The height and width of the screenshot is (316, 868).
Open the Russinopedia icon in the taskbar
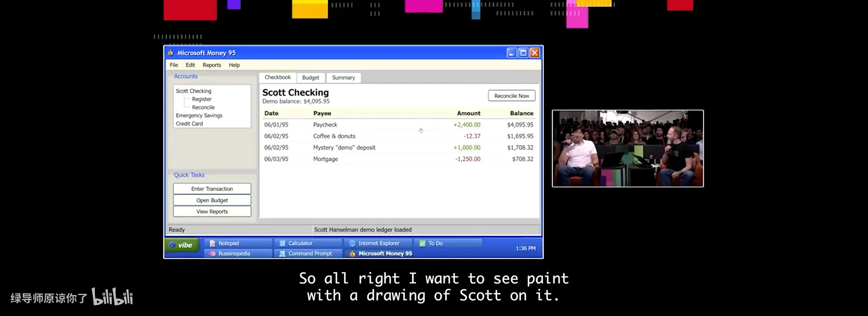212,254
